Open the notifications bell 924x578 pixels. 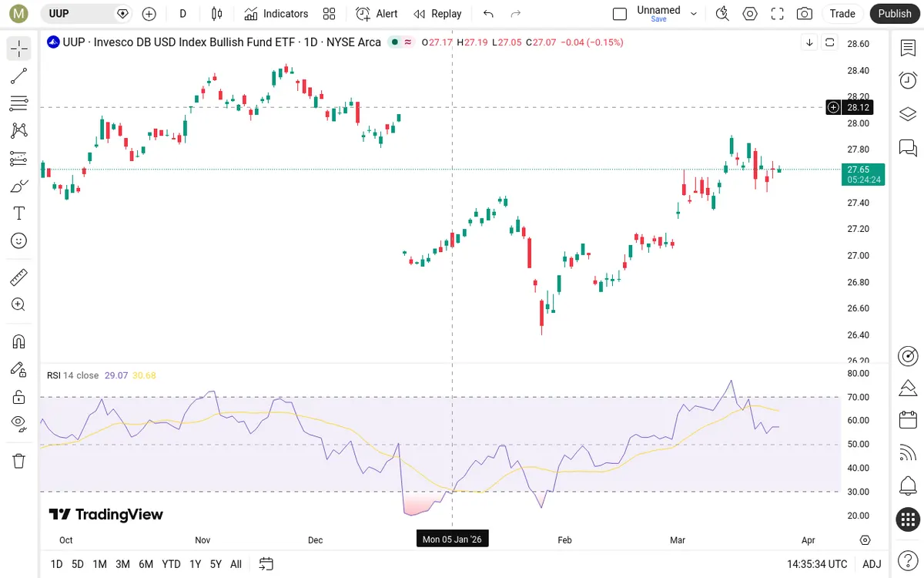coord(908,486)
